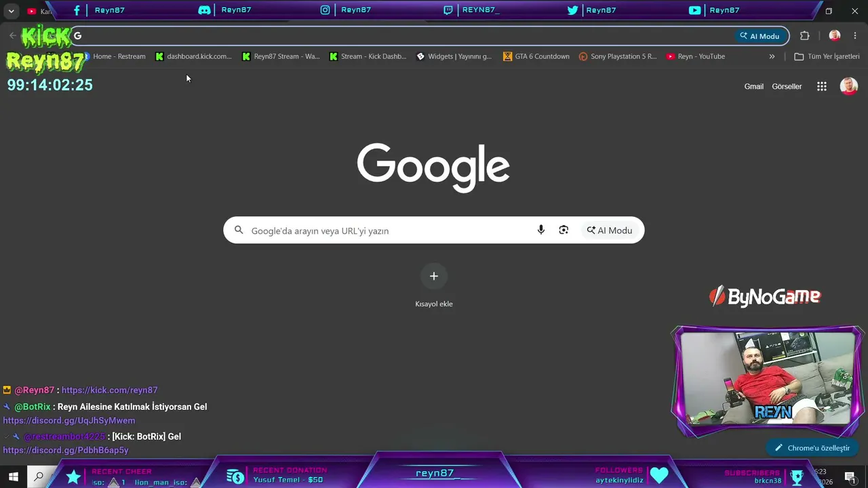Click the discord.gg/UqJhSyMwem chat link
Image resolution: width=868 pixels, height=488 pixels.
pyautogui.click(x=69, y=421)
